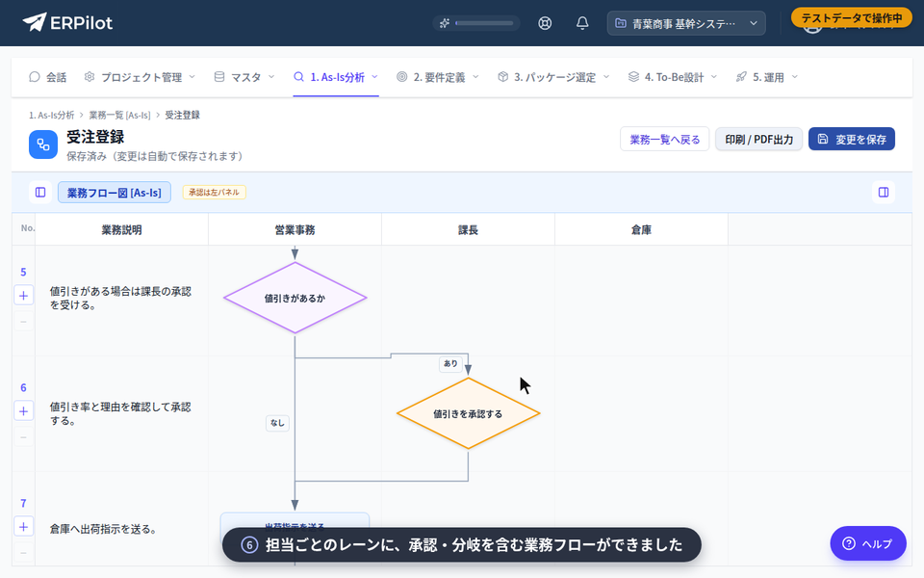This screenshot has height=578, width=924.
Task: Click description 値引きがある場合は課長の承認を受ける
Action: tap(120, 298)
